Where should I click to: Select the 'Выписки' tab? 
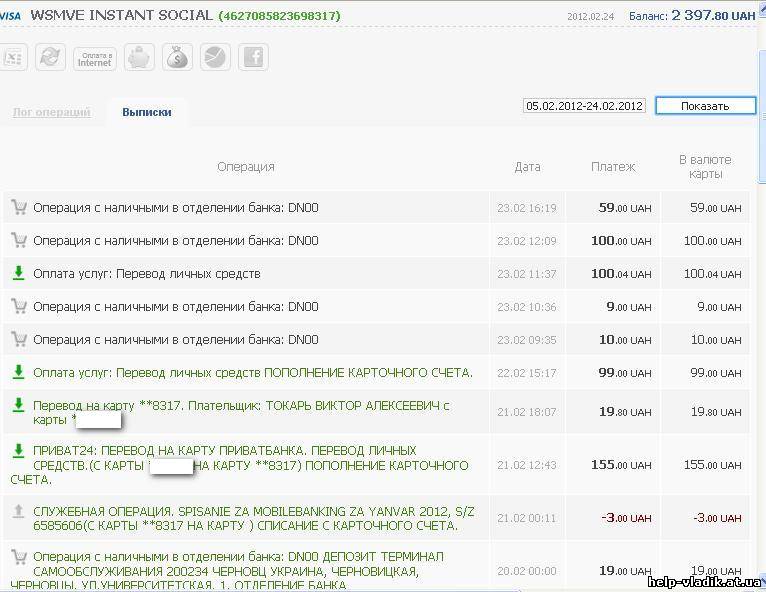click(147, 112)
